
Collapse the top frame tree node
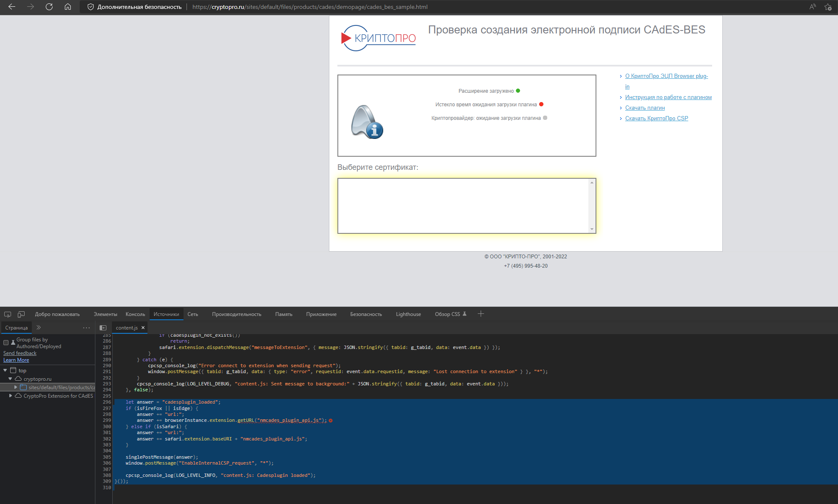(x=5, y=371)
